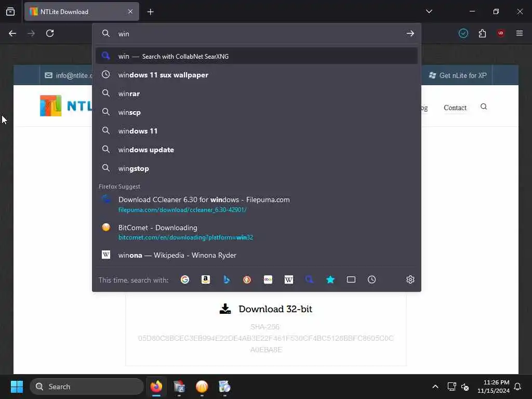Select the NTLite Download tab
The image size is (532, 399).
coord(82,11)
